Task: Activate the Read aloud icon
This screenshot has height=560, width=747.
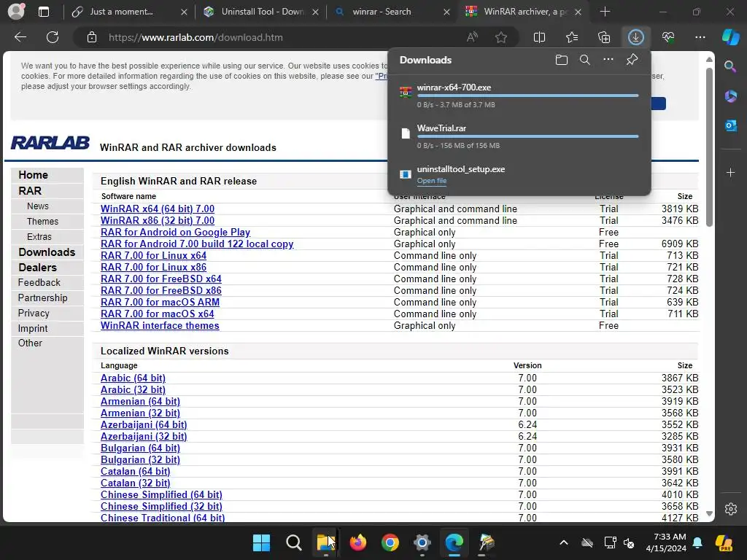Action: 472,37
